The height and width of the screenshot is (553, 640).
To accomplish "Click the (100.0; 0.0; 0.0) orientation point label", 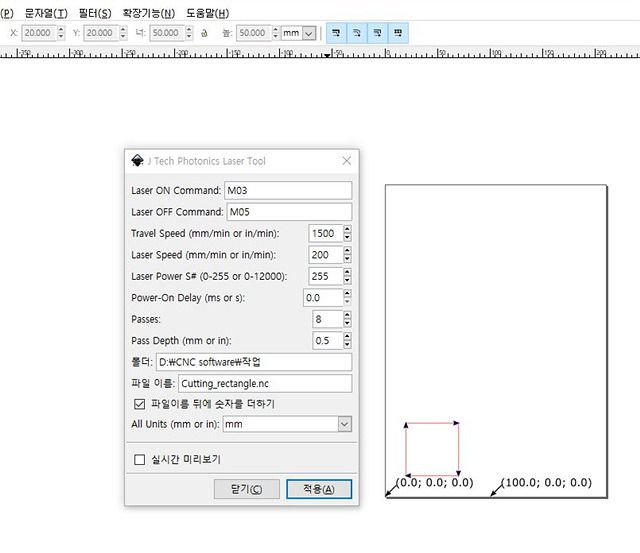I will point(547,482).
